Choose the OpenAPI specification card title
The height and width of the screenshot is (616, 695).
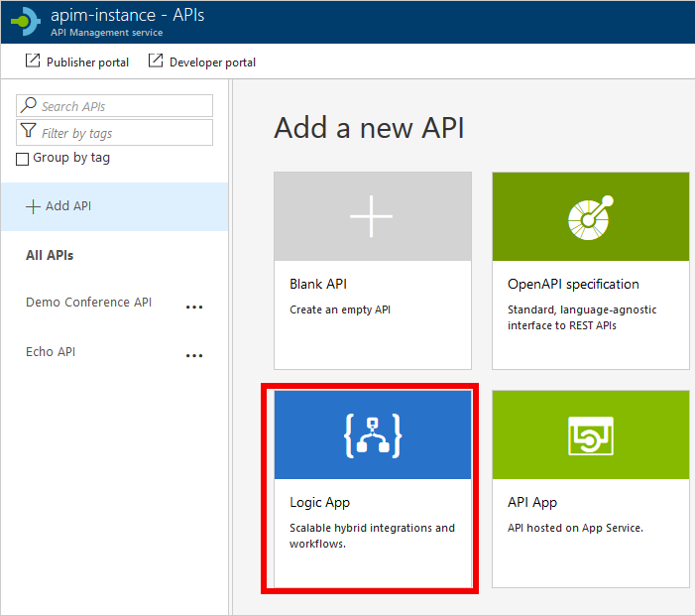pos(573,285)
